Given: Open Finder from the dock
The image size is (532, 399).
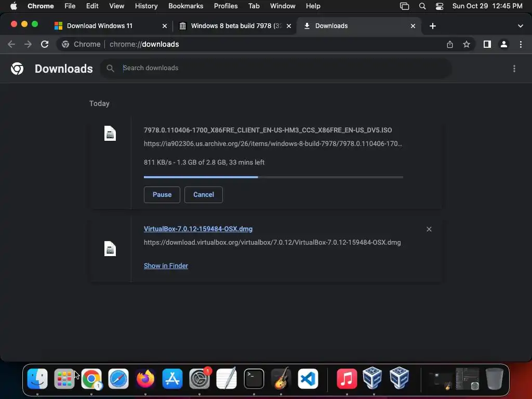Looking at the screenshot, I should point(37,379).
